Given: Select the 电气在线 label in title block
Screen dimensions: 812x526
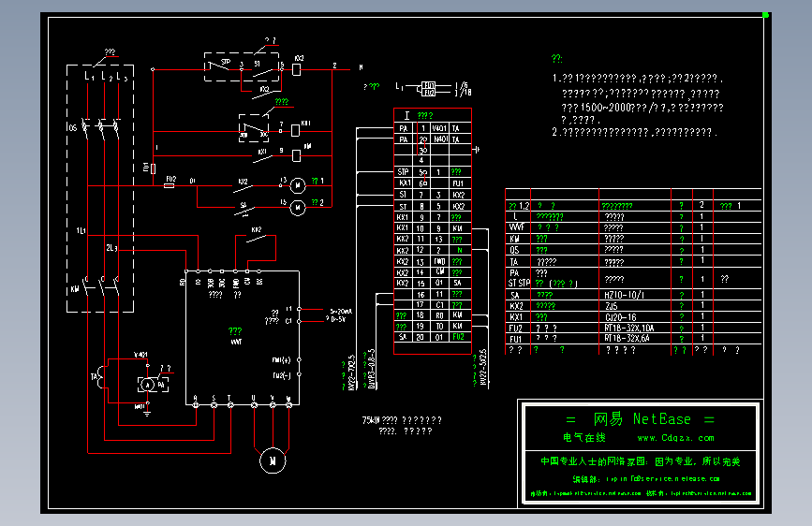Looking at the screenshot, I should (x=584, y=437).
